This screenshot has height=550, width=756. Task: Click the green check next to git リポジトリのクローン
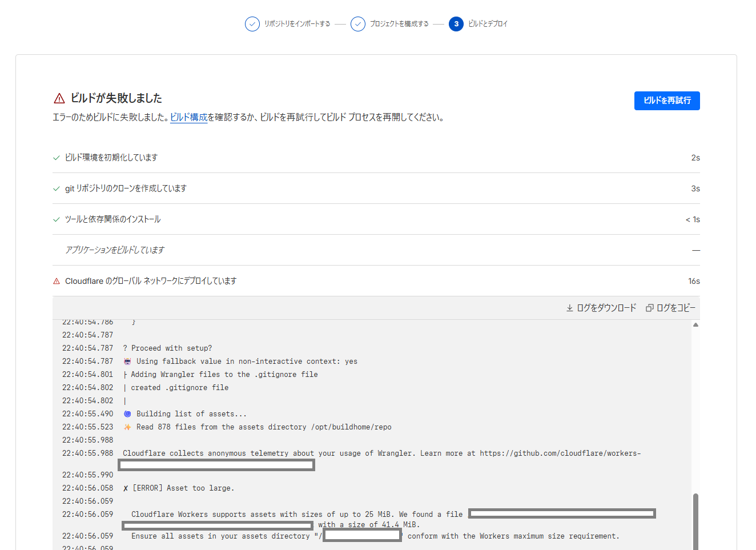point(57,188)
